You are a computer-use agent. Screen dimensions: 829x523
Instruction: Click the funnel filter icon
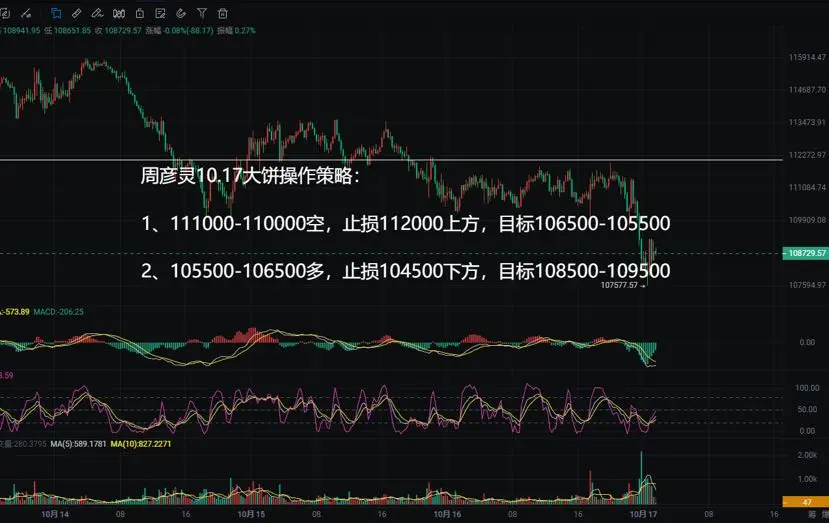(201, 13)
